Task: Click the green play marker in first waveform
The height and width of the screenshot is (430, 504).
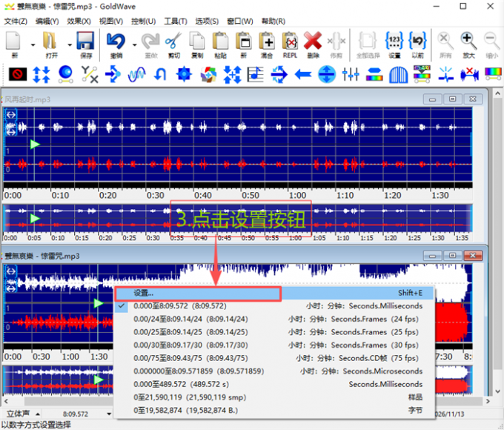Action: coord(33,144)
